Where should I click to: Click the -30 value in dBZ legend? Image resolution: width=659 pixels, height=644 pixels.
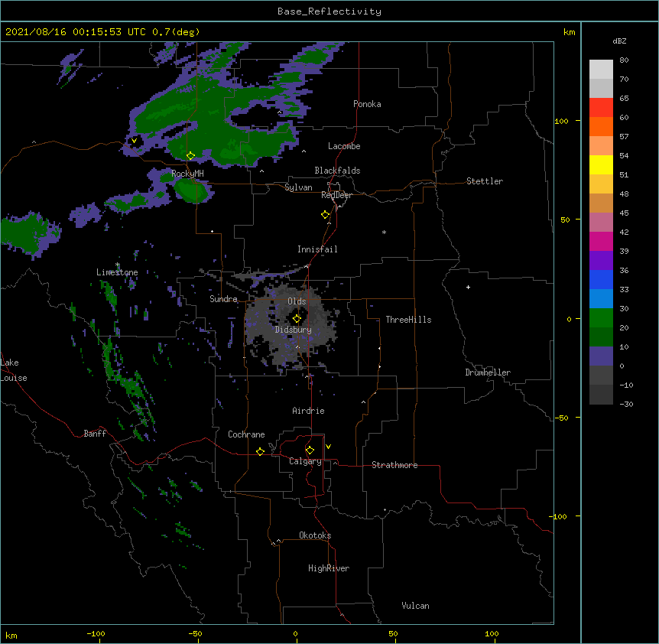tap(626, 404)
